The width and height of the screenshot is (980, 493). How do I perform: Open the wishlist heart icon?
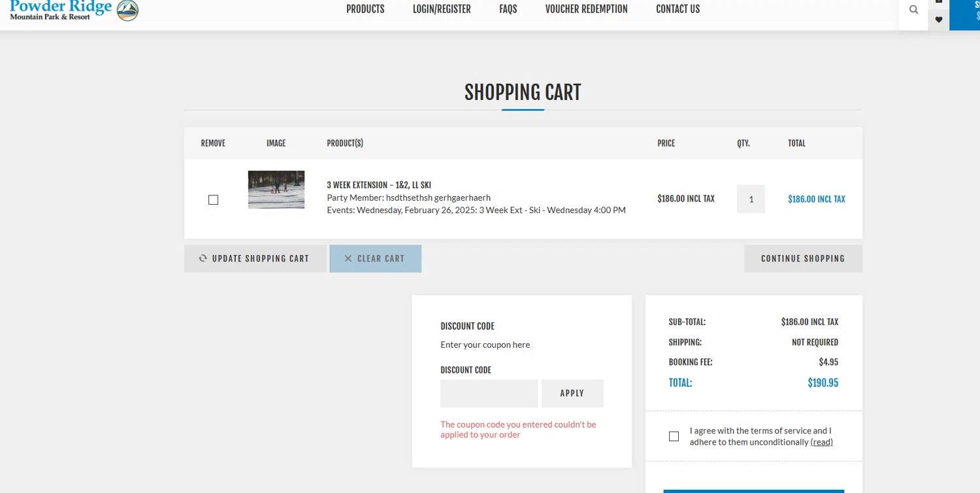[x=939, y=20]
